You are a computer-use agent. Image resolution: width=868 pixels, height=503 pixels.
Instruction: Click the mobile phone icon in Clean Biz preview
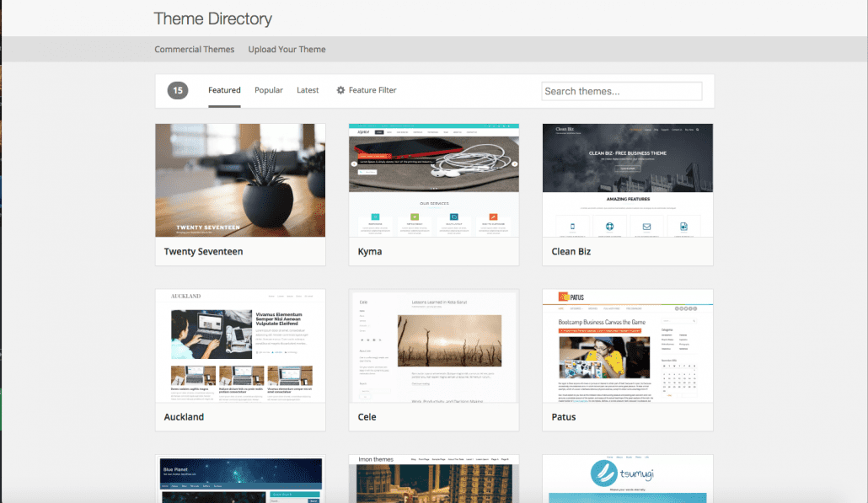click(x=572, y=226)
